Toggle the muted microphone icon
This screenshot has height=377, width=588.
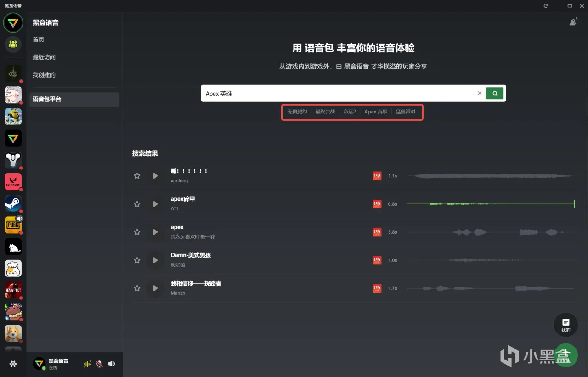tap(99, 364)
